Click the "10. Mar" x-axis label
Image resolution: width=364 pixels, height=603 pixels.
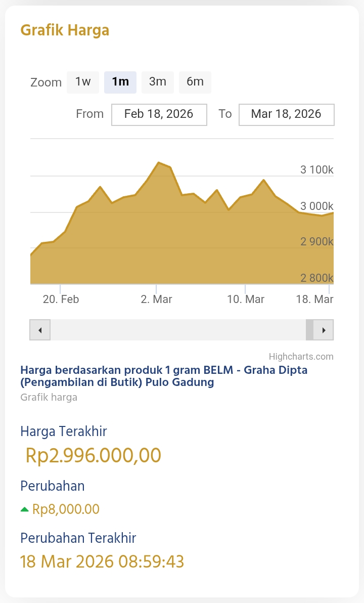coord(246,299)
